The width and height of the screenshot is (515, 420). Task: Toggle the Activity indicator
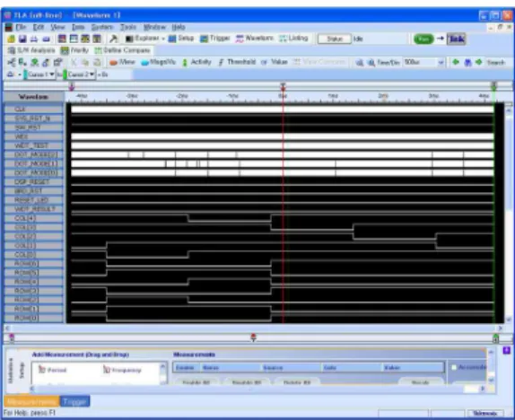click(196, 62)
